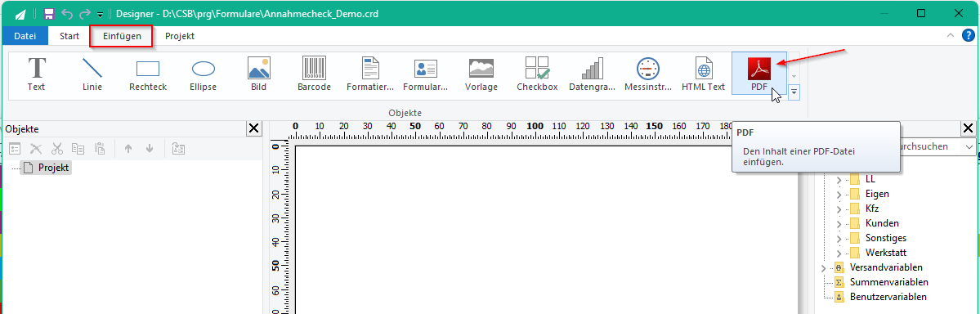Select the Linie drawing tool
Screen dimensions: 980x314
92,74
